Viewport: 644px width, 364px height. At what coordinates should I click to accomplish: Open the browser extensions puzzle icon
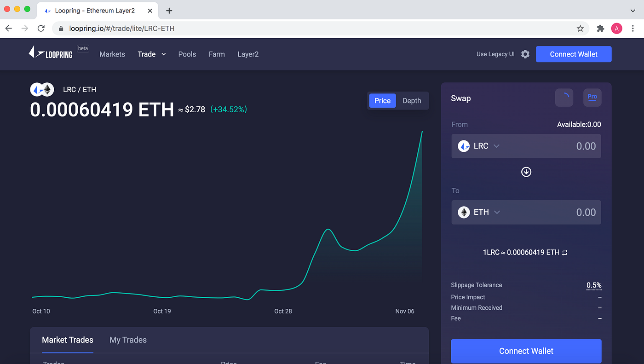[600, 29]
